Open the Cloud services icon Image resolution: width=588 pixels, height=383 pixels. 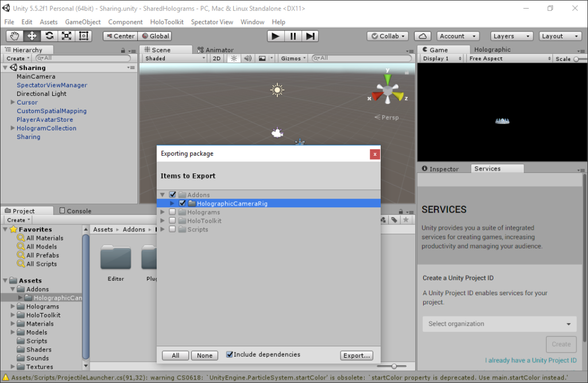click(422, 36)
